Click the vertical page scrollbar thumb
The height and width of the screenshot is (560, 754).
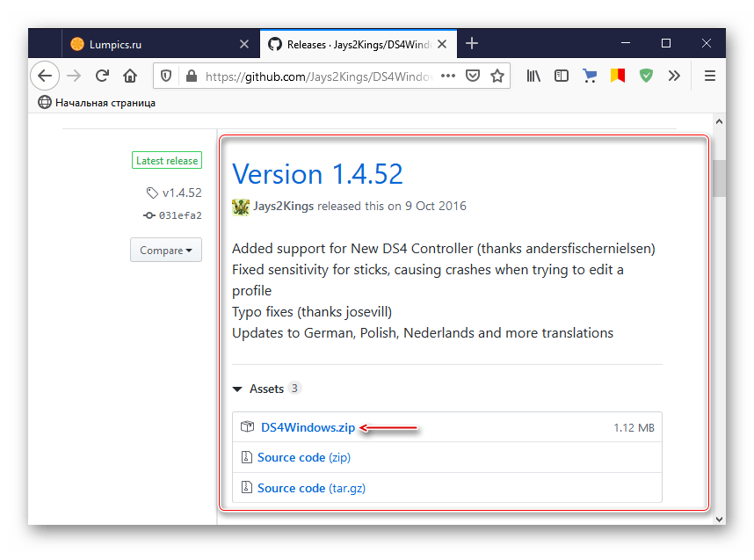tap(718, 178)
